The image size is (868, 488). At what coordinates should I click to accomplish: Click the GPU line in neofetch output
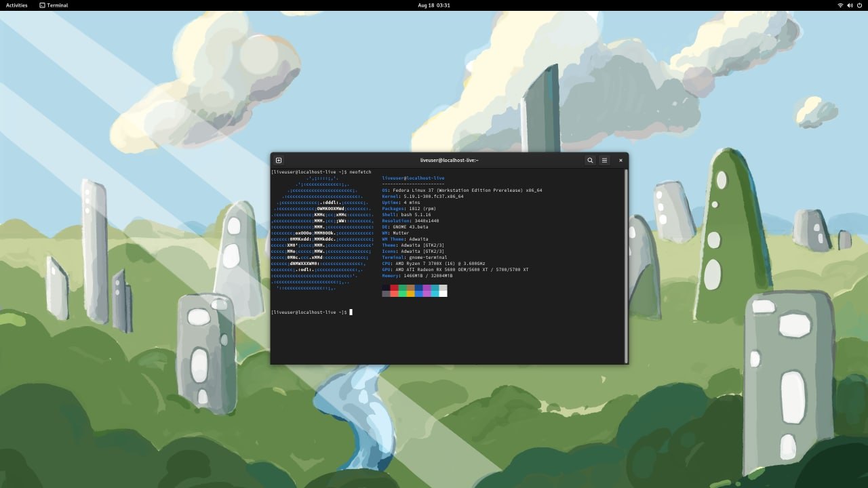pos(455,270)
